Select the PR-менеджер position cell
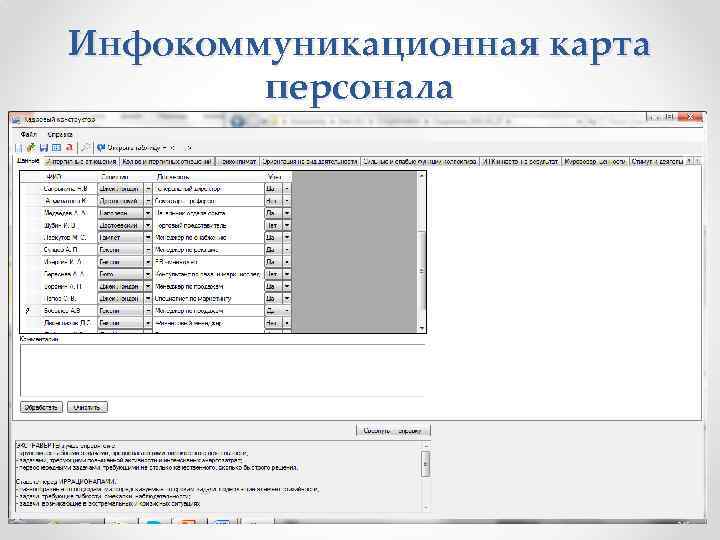This screenshot has width=720, height=540. tap(208, 262)
